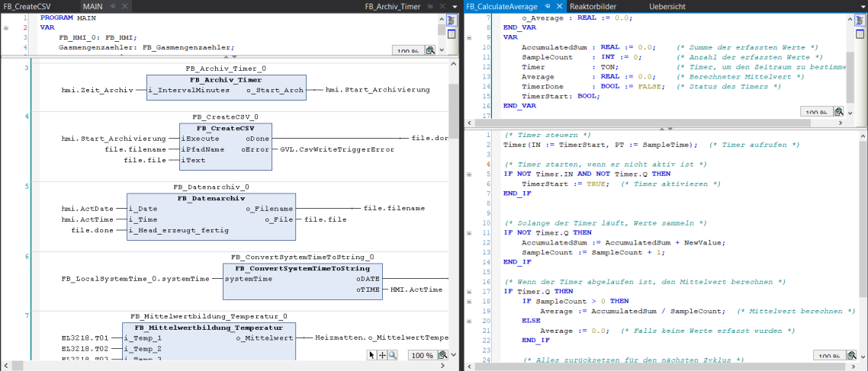Click network number 6 in margin

26,257
